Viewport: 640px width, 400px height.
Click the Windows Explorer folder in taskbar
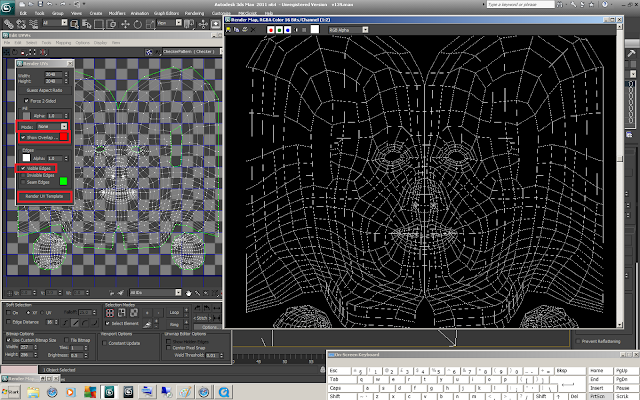33,392
